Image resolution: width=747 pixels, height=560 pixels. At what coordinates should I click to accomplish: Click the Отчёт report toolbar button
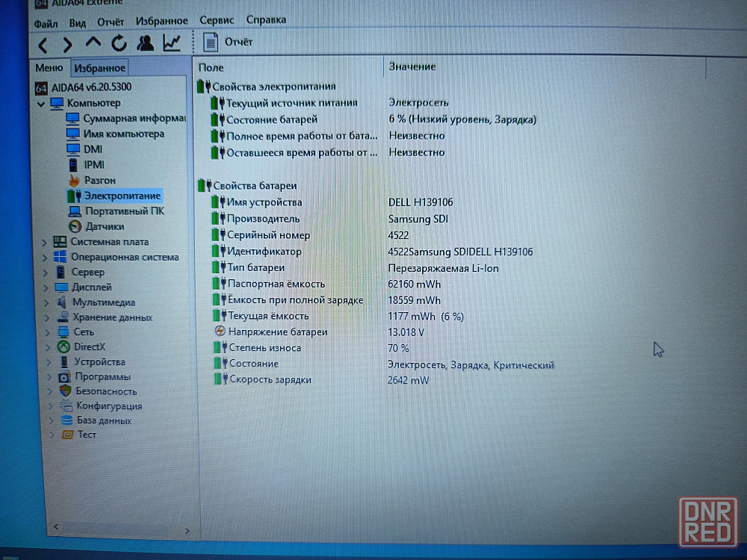click(x=228, y=42)
